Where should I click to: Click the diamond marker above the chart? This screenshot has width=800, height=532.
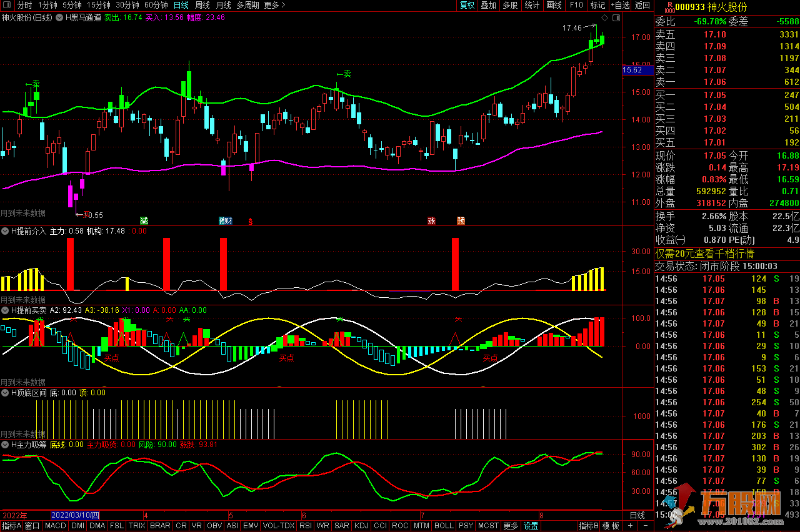coord(603,17)
